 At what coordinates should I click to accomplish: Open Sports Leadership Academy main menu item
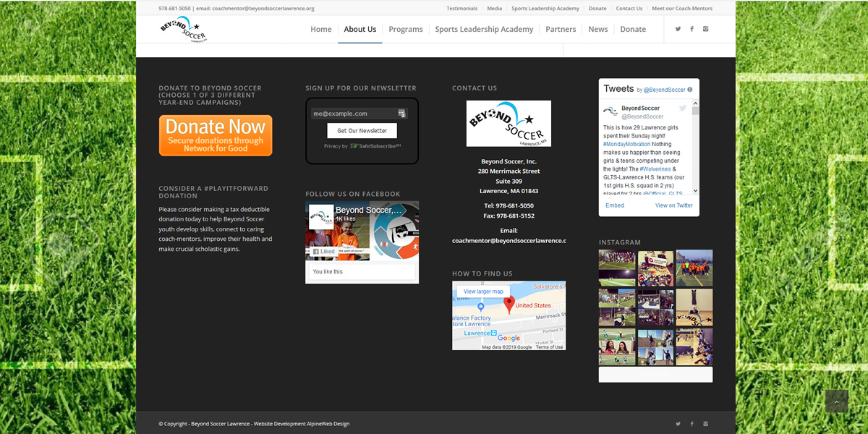tap(484, 30)
